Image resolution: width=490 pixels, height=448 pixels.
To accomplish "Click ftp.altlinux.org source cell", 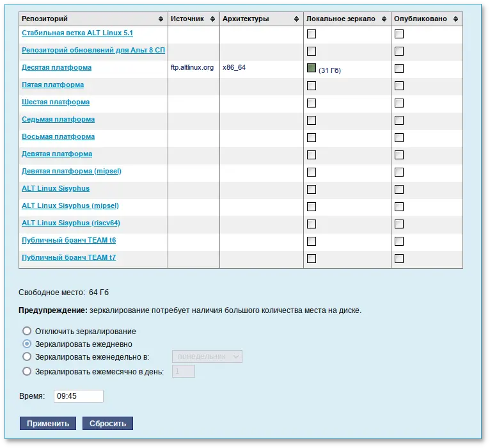I will pos(192,67).
